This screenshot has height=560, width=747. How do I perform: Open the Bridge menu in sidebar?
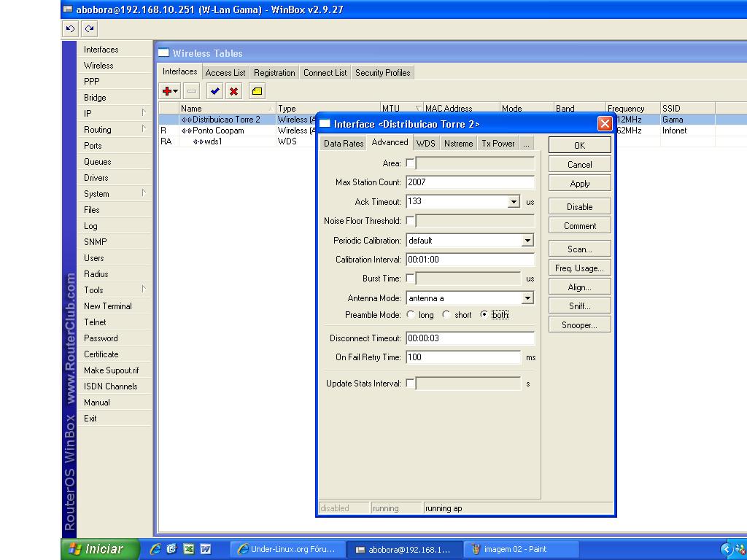[x=95, y=98]
